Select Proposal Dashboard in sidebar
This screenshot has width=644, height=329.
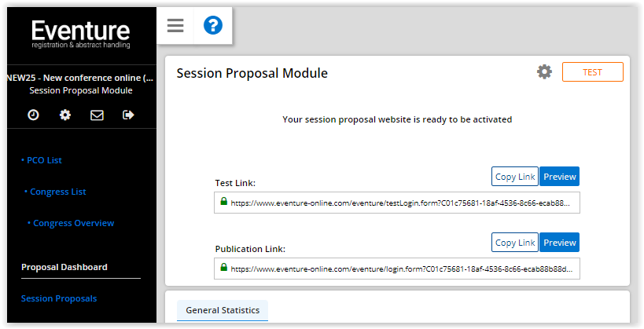click(64, 267)
